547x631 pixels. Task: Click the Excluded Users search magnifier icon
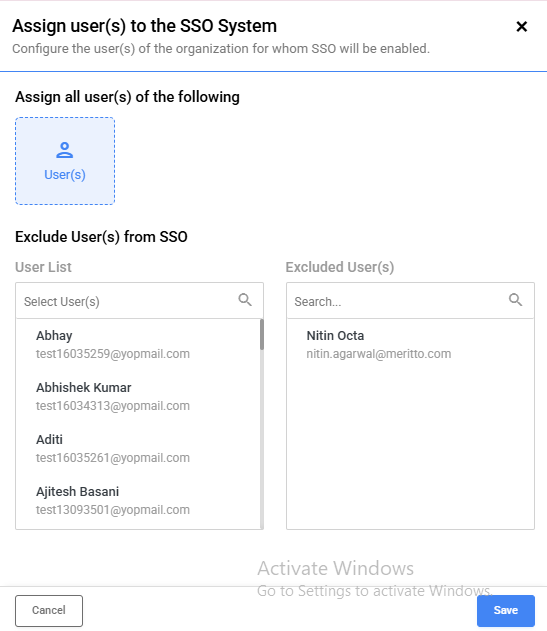point(515,300)
